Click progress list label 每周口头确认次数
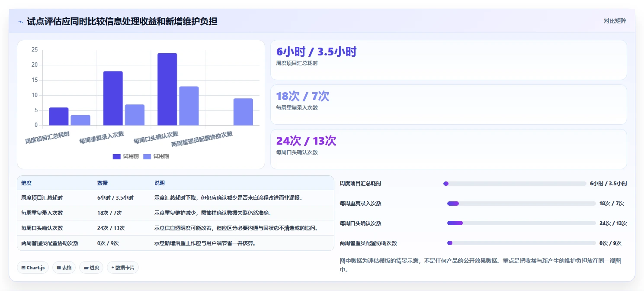 tap(361, 223)
